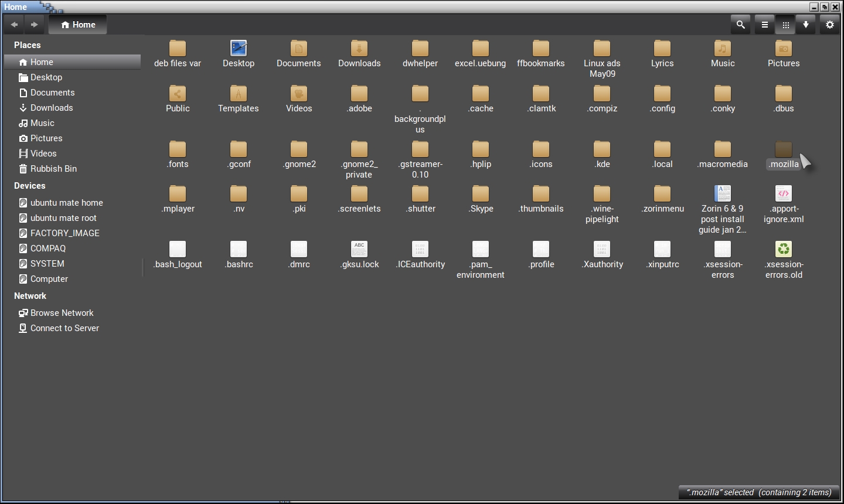Select ubuntu mate root device
The height and width of the screenshot is (504, 844).
pyautogui.click(x=63, y=218)
